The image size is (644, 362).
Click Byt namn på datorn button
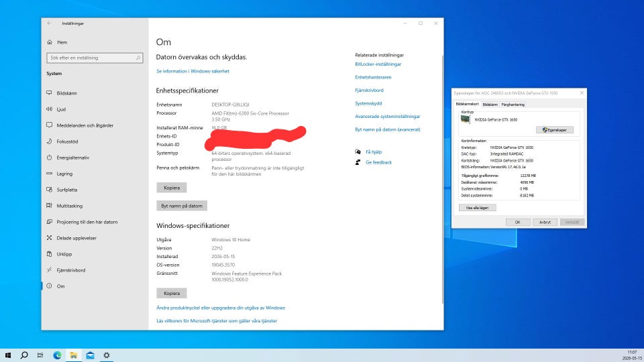point(182,206)
